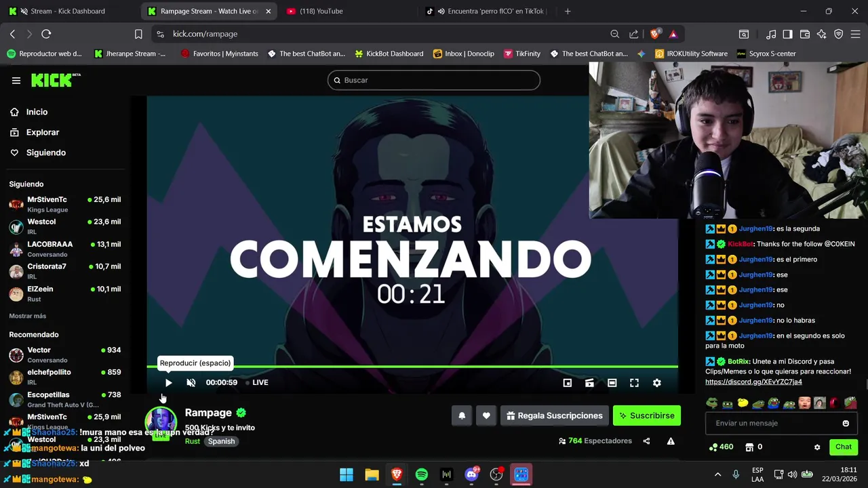Play the stream video
Screen dimensions: 868x488
168,383
